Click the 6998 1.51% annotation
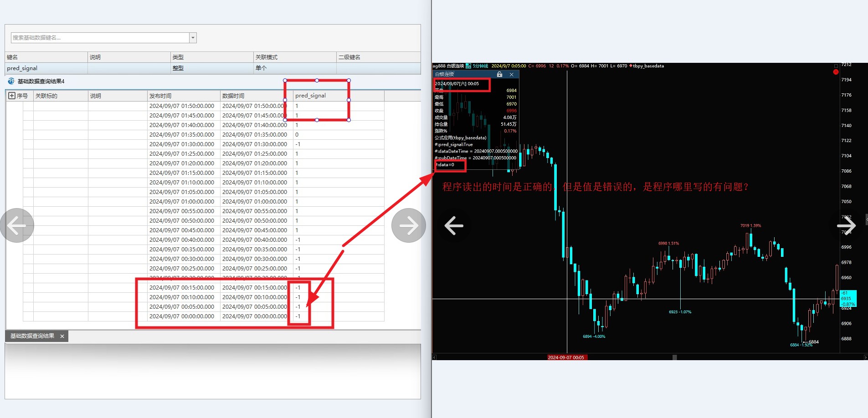This screenshot has width=868, height=418. pyautogui.click(x=668, y=243)
